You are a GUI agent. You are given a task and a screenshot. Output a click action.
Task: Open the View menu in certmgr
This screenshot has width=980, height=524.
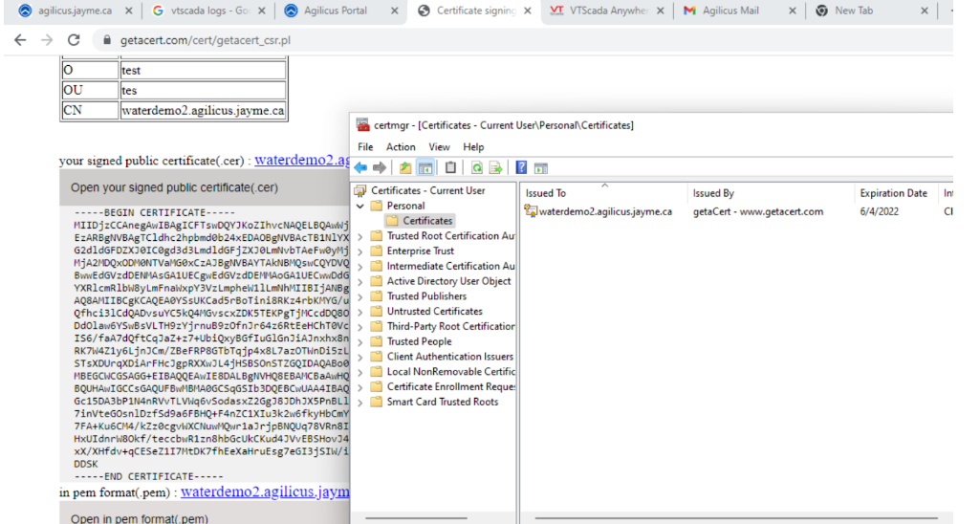439,147
